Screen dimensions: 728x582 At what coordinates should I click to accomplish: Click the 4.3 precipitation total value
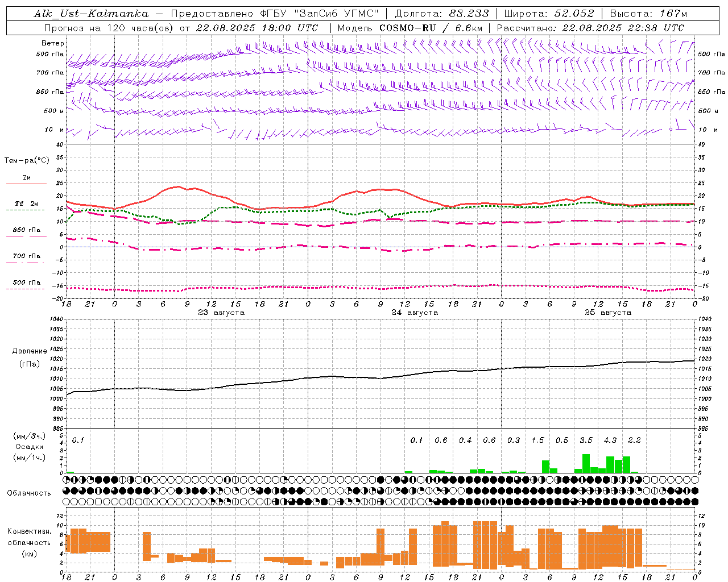(610, 440)
